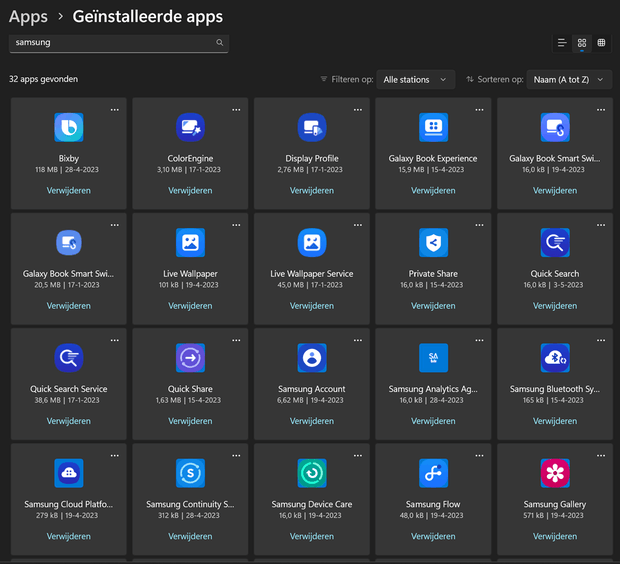Click Verwijderen under Bixby
The height and width of the screenshot is (564, 620).
[69, 191]
